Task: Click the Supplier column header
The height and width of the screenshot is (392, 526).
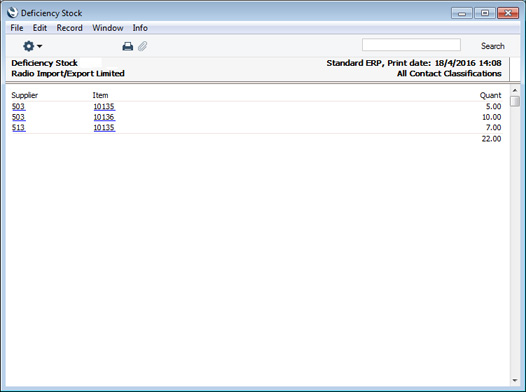Action: coord(24,95)
